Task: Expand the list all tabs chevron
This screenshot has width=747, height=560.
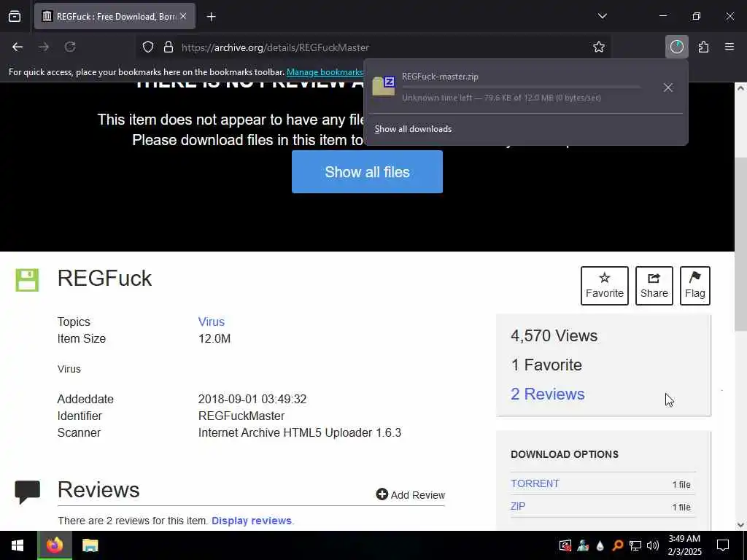Action: pos(603,16)
